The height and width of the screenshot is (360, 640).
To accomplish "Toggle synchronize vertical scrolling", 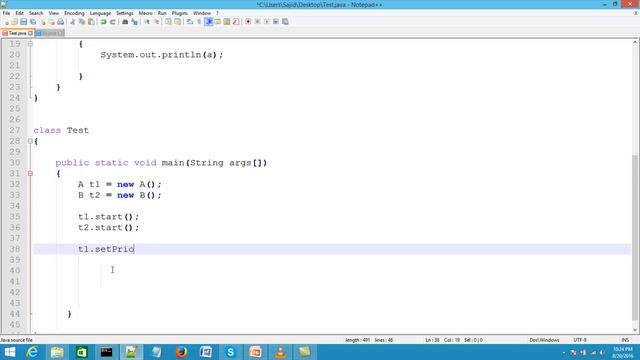I will coord(168,22).
